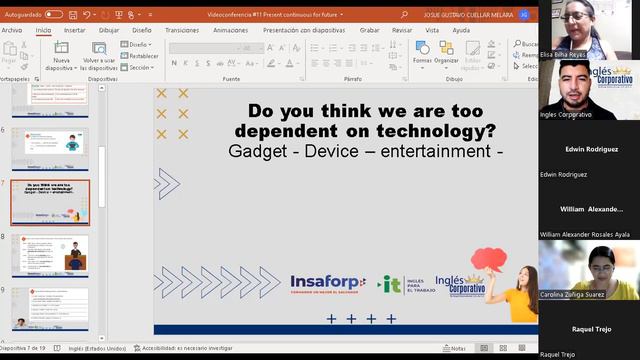Viewport: 640px width, 360px height.
Task: Click the Buscar button in Edición
Action: pyautogui.click(x=526, y=44)
